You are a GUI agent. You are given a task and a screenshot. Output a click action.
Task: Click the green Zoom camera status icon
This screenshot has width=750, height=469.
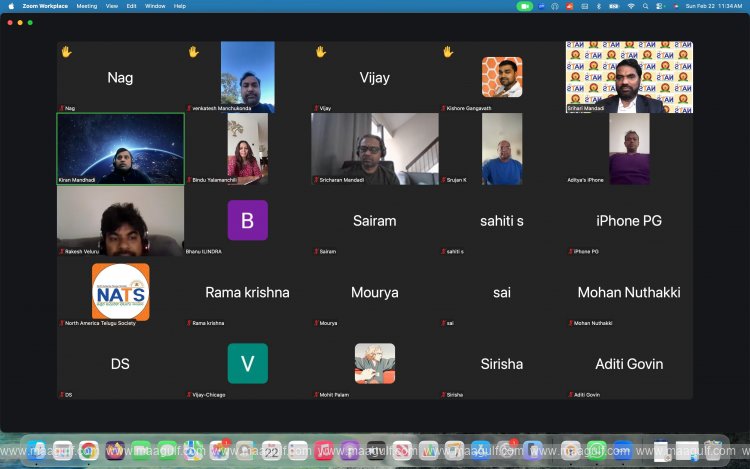[x=525, y=6]
